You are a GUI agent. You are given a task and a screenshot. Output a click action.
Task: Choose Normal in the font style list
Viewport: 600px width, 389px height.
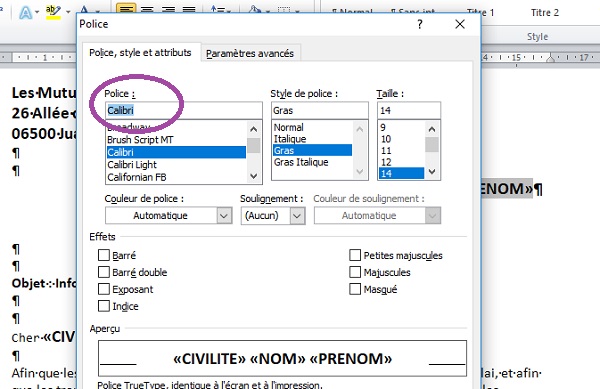[312, 127]
